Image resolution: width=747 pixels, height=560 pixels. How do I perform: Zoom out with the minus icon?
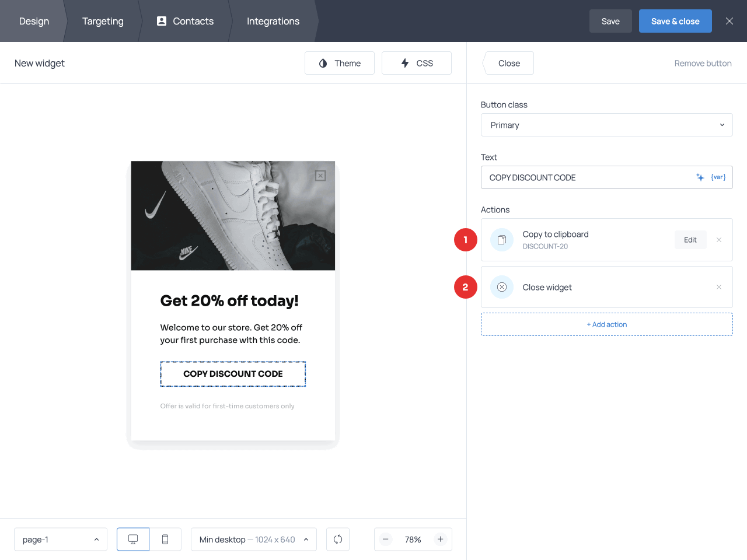(x=386, y=540)
